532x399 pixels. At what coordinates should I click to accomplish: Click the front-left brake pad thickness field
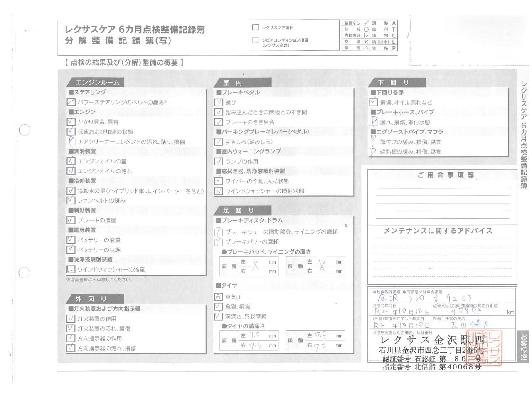tap(258, 262)
